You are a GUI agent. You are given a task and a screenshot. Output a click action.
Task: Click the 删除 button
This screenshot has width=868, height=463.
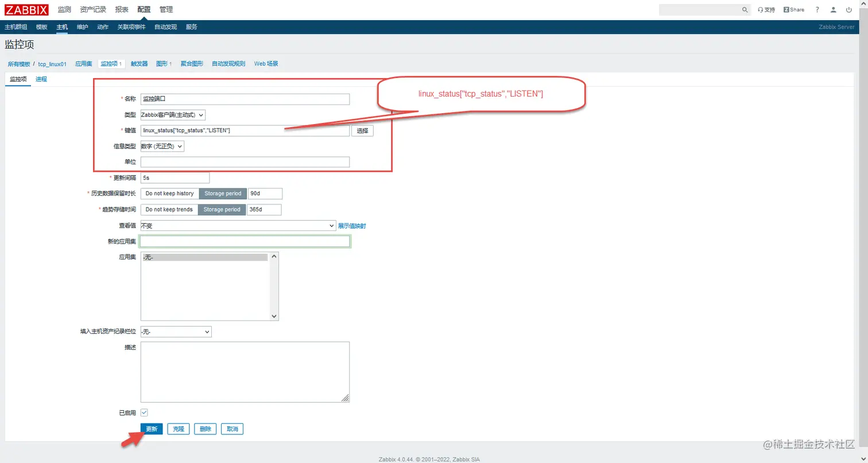tap(206, 429)
